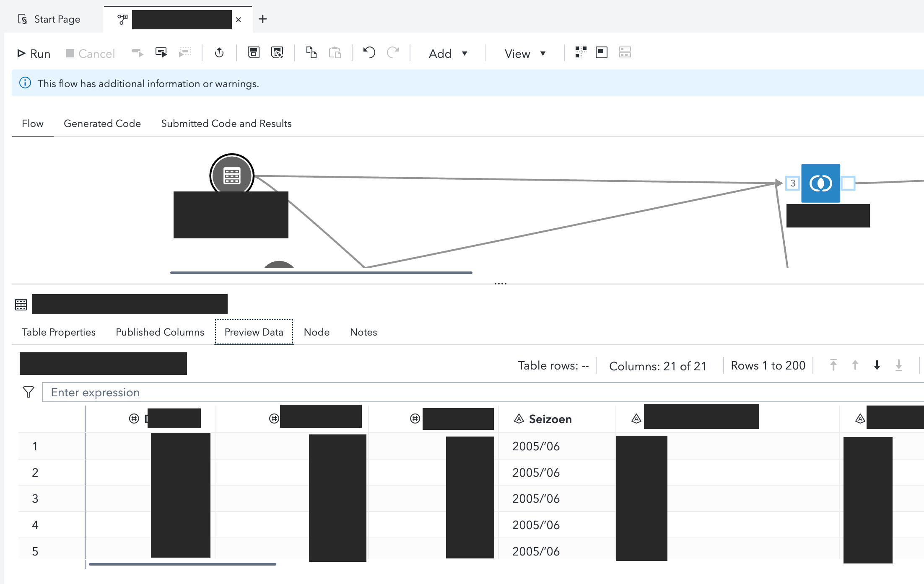Click the Maximize view toolbar icon
This screenshot has height=584, width=924.
click(x=601, y=53)
